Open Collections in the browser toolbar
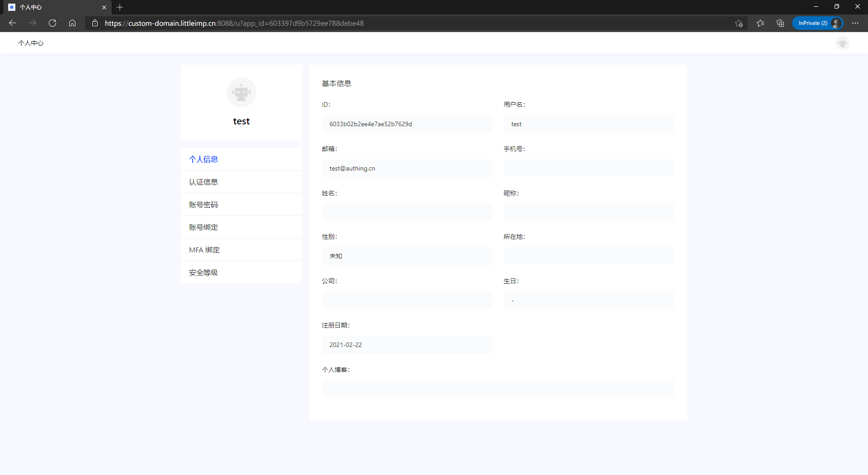The width and height of the screenshot is (868, 475). [x=780, y=23]
